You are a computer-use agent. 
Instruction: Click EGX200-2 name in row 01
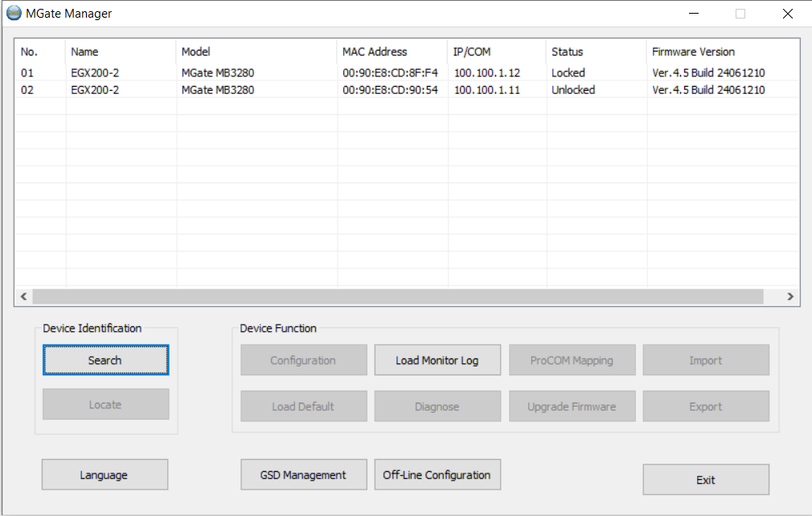pyautogui.click(x=95, y=72)
